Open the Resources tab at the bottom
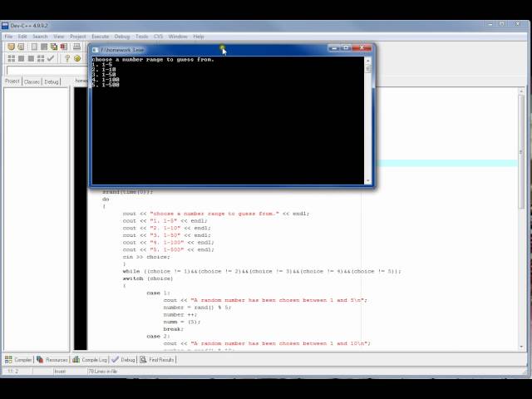Viewport: 532px width, 399px height. [52, 360]
